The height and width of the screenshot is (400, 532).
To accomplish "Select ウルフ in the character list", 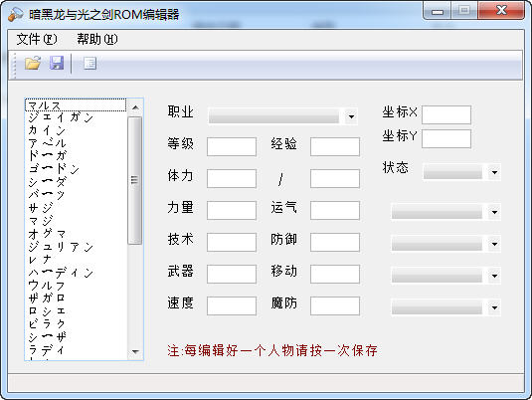I will click(76, 286).
